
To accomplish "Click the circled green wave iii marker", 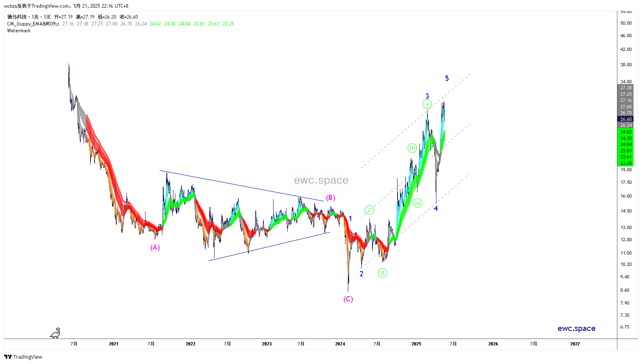I will tap(412, 148).
